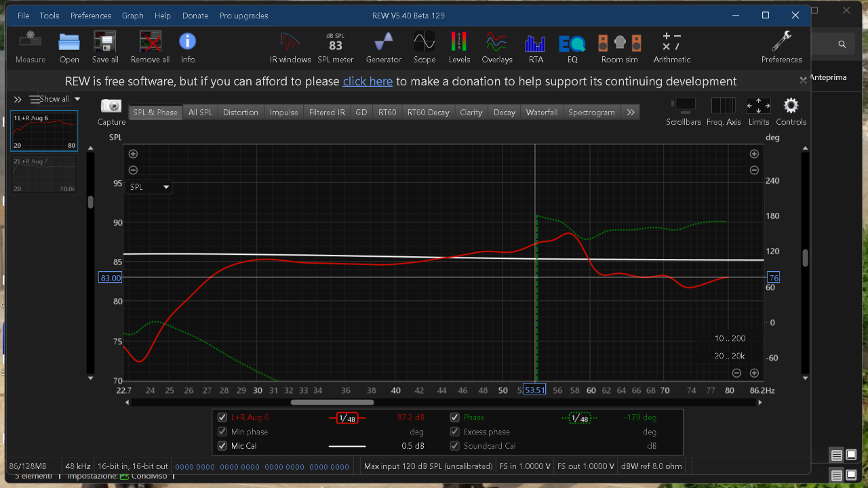Screen dimensions: 868x488
Task: Expand more graph tabs with >> button
Action: [631, 113]
